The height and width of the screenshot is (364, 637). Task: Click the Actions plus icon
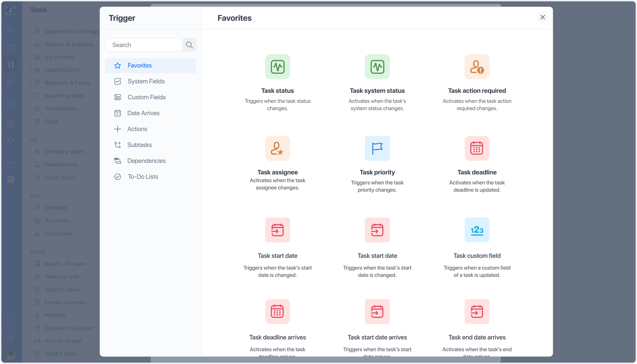click(x=117, y=129)
